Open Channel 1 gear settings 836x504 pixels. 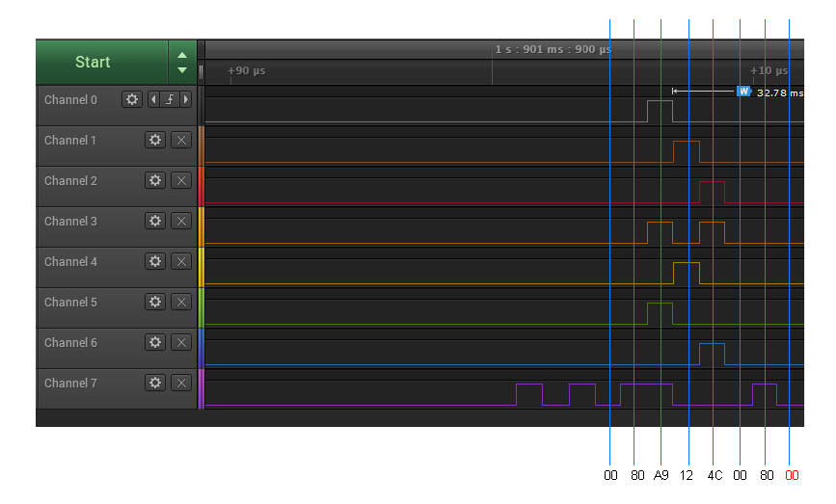click(154, 140)
